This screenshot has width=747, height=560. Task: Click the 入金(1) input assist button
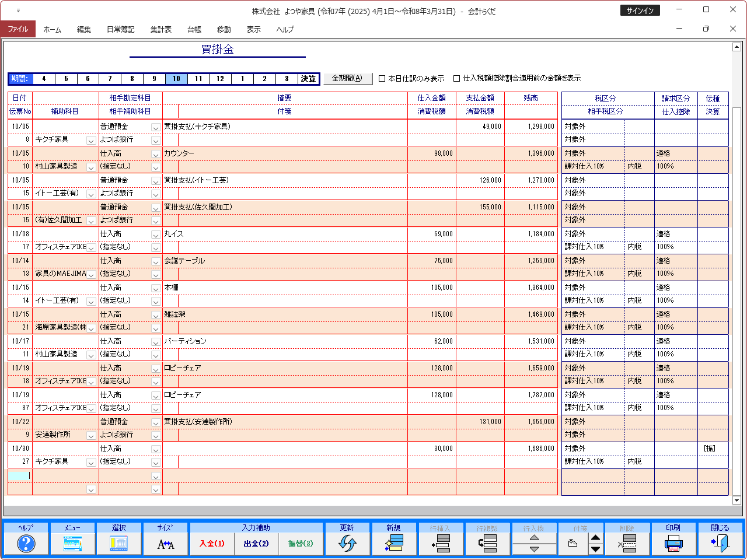click(x=212, y=544)
